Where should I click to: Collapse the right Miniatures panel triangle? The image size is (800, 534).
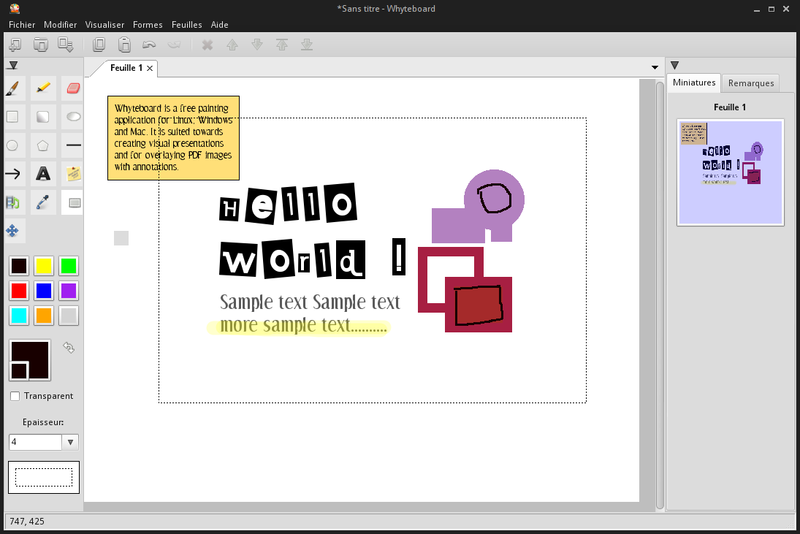pyautogui.click(x=674, y=65)
